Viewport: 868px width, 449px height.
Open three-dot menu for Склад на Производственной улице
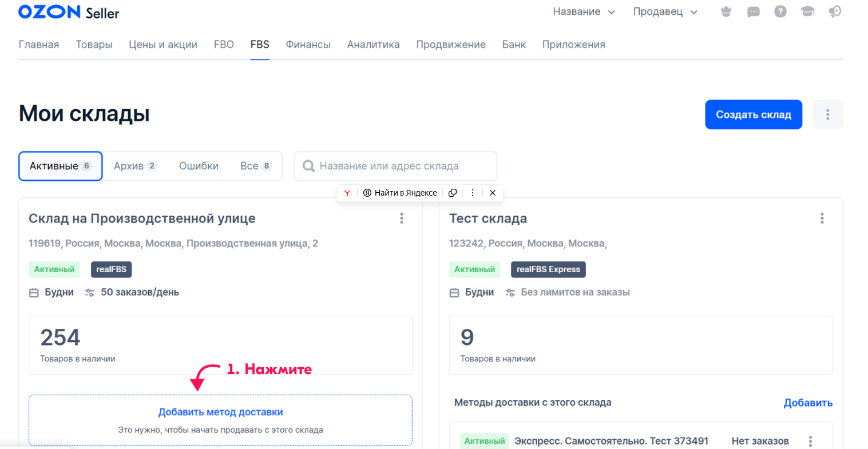[402, 218]
